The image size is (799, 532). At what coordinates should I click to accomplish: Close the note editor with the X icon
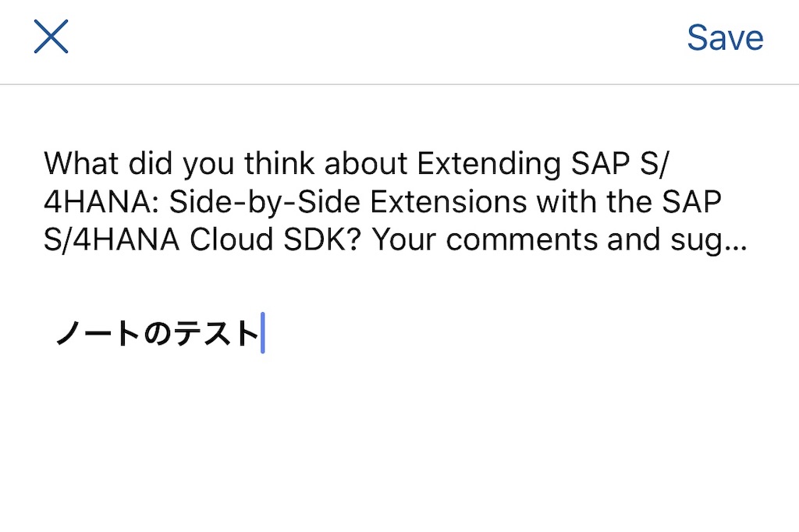tap(51, 37)
